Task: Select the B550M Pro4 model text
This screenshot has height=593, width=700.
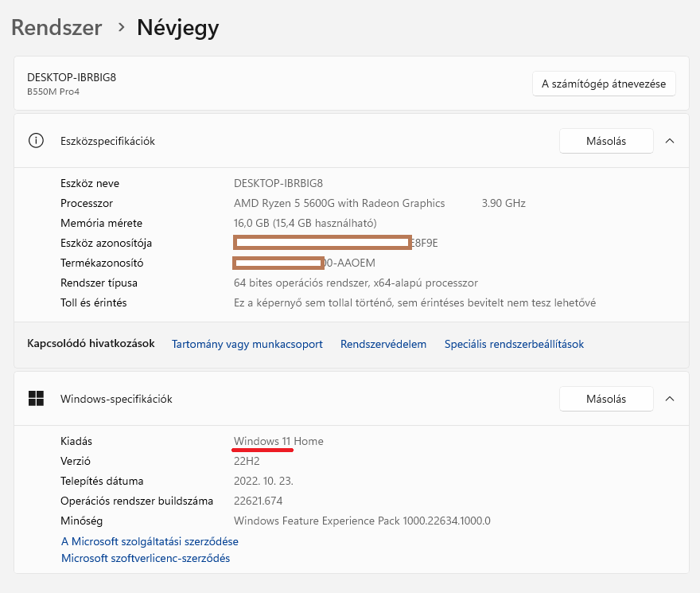Action: [x=53, y=92]
